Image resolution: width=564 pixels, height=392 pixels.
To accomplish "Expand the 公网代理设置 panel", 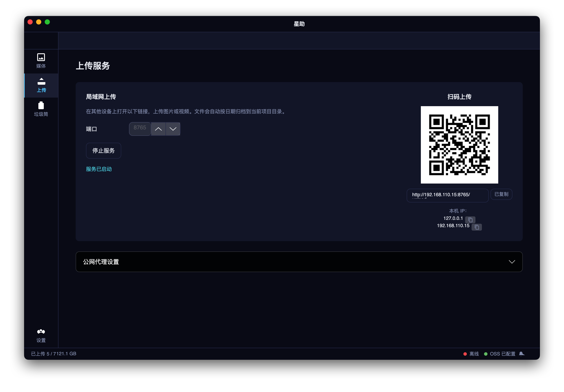I will (299, 262).
